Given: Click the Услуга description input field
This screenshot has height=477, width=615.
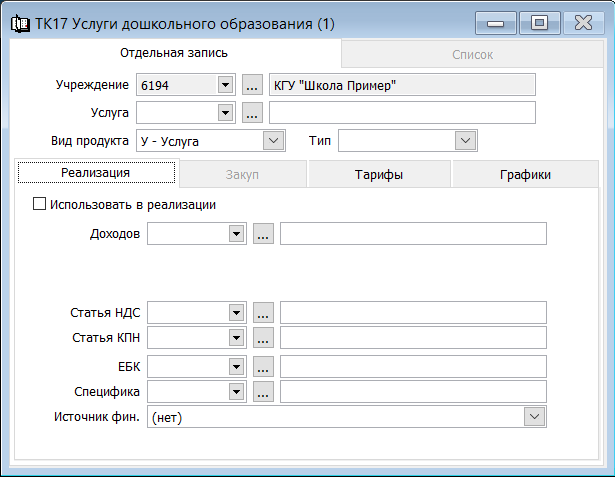Looking at the screenshot, I should (x=402, y=113).
